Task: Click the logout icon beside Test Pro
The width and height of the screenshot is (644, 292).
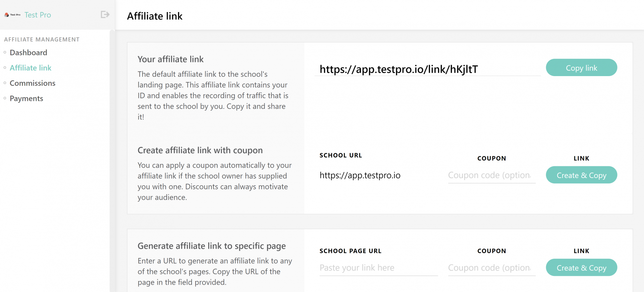Action: 105,14
